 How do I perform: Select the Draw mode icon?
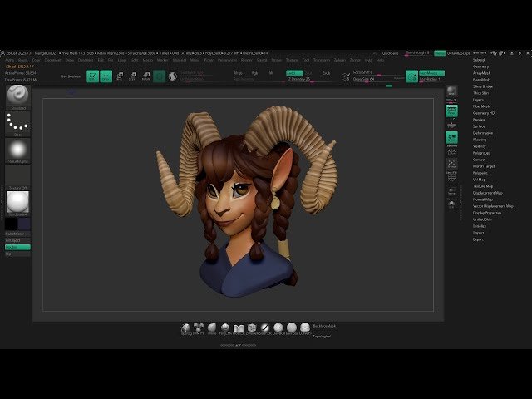(x=106, y=76)
